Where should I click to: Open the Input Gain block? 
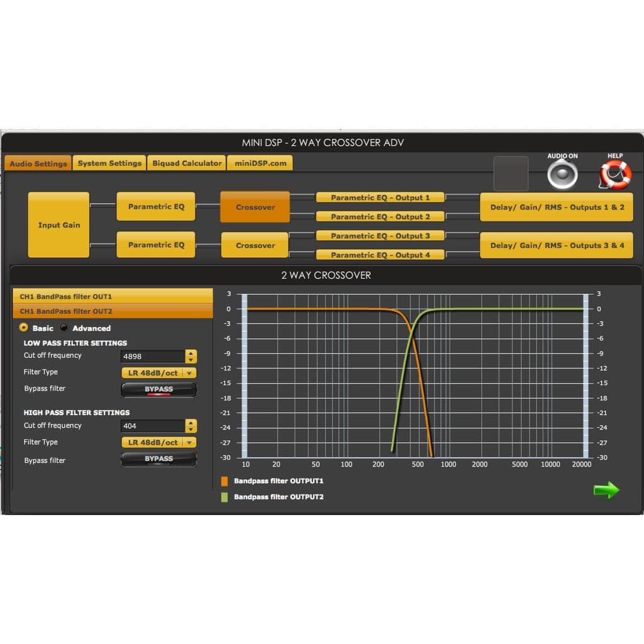[x=58, y=225]
